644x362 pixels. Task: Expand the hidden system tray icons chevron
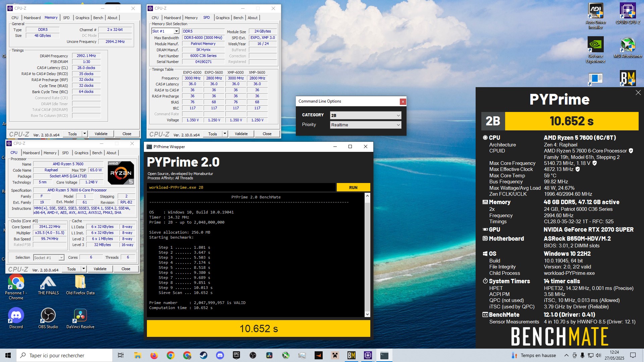click(567, 355)
